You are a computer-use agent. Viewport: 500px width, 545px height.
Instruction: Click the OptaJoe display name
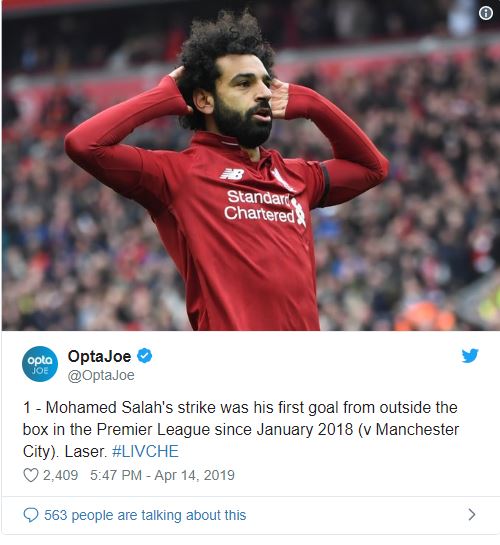click(99, 356)
